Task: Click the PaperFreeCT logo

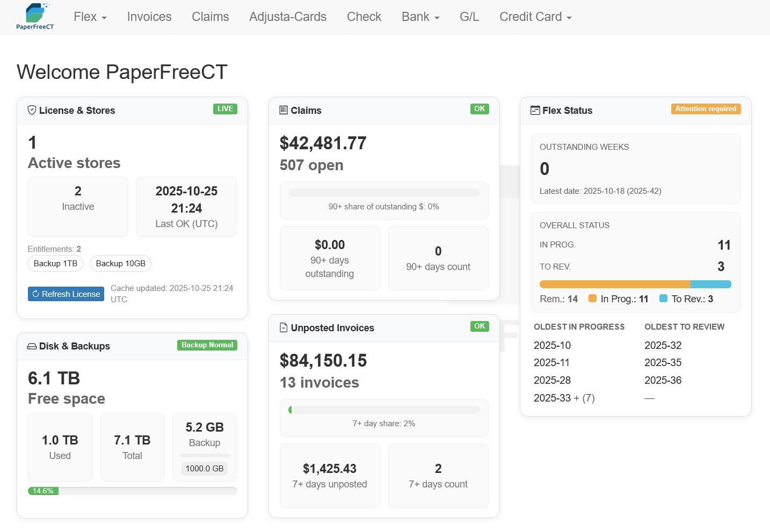Action: click(x=35, y=17)
